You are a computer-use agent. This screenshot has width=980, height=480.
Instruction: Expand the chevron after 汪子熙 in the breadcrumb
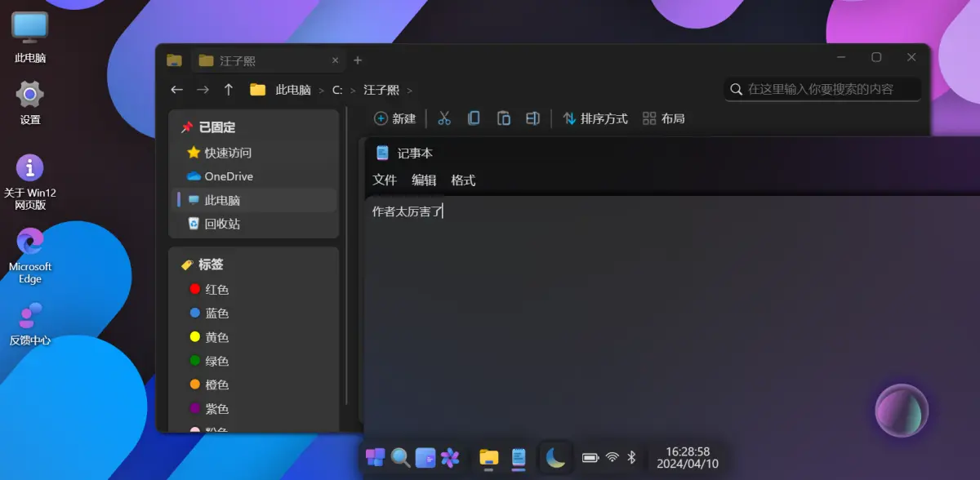coord(410,91)
